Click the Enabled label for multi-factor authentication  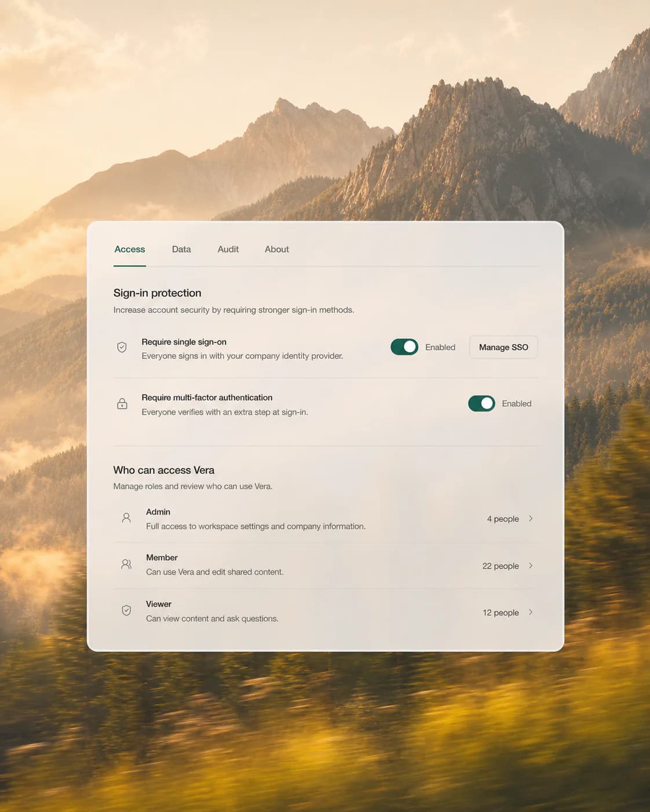(x=517, y=404)
